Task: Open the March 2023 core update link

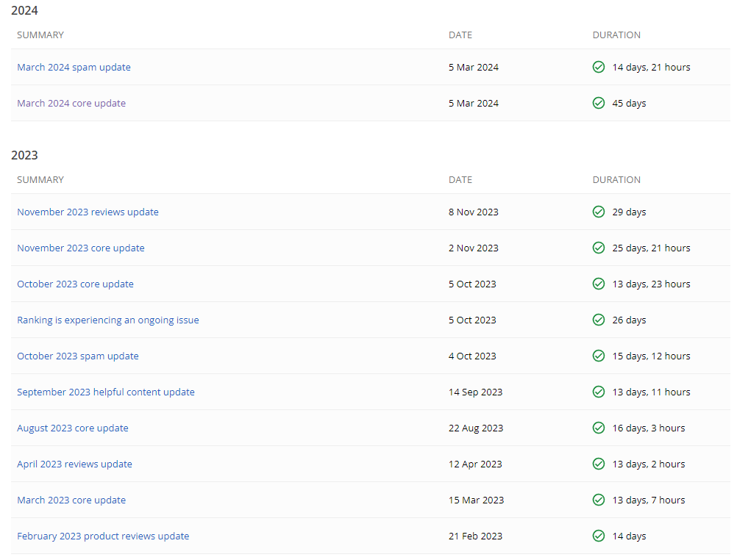Action: (71, 500)
